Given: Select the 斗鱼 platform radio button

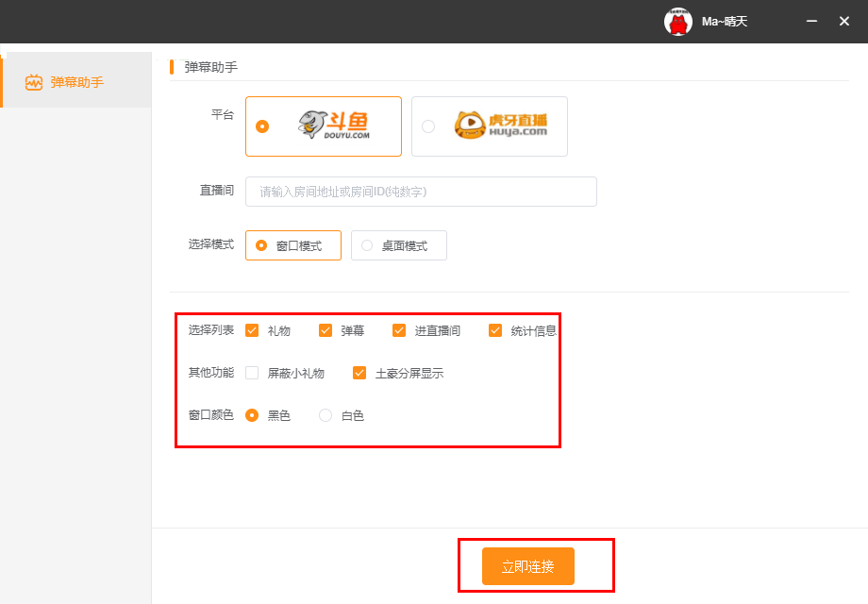Looking at the screenshot, I should click(262, 126).
